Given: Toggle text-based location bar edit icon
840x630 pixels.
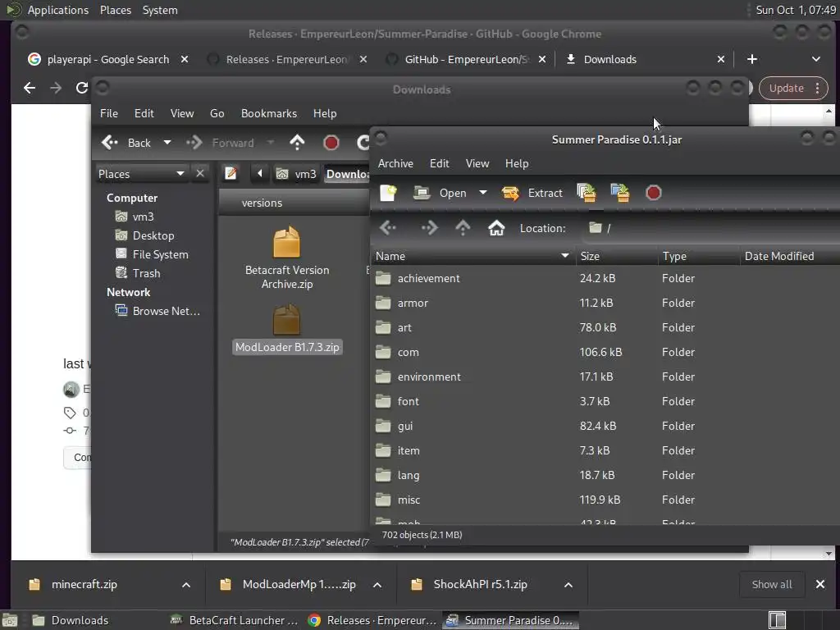Looking at the screenshot, I should 231,174.
